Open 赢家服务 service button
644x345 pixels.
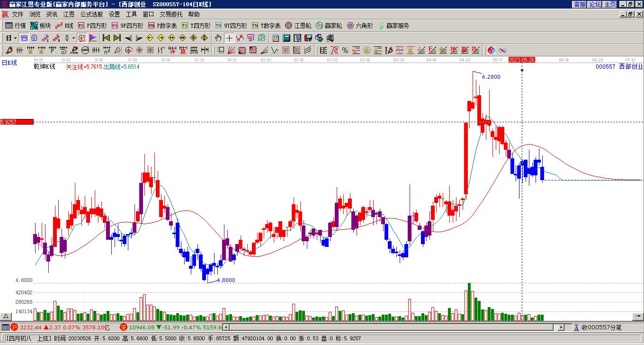tap(394, 26)
